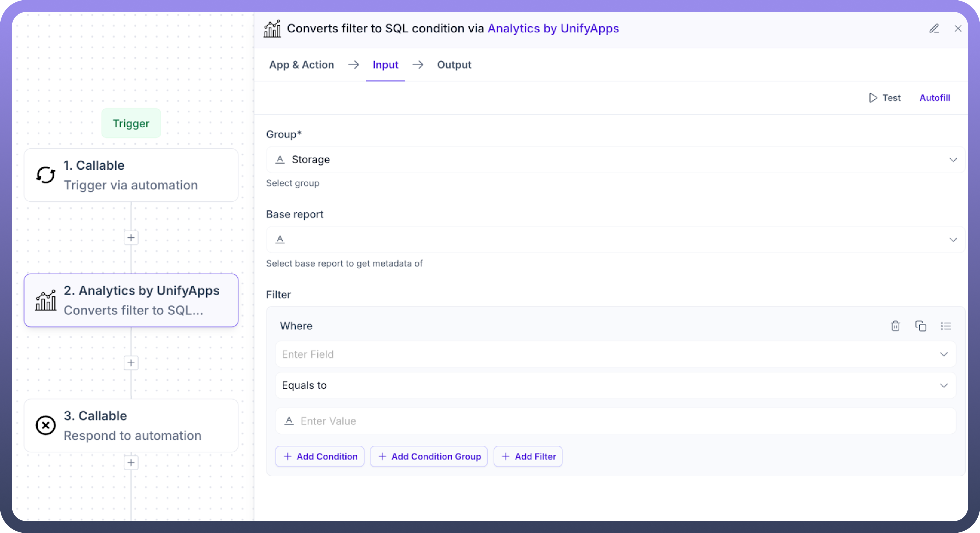Select the 3. Callable Respond to automation step
Screen dimensions: 980x533
tap(131, 425)
